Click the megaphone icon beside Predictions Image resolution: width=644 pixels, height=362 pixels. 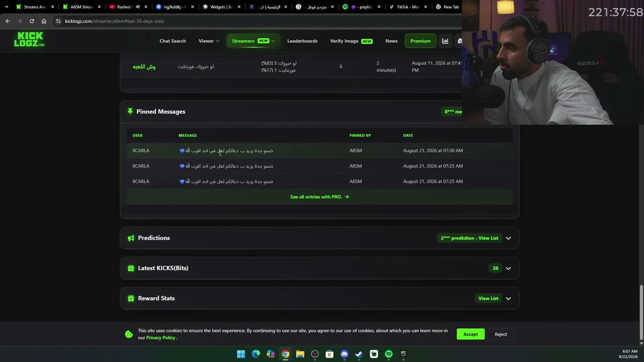(131, 238)
